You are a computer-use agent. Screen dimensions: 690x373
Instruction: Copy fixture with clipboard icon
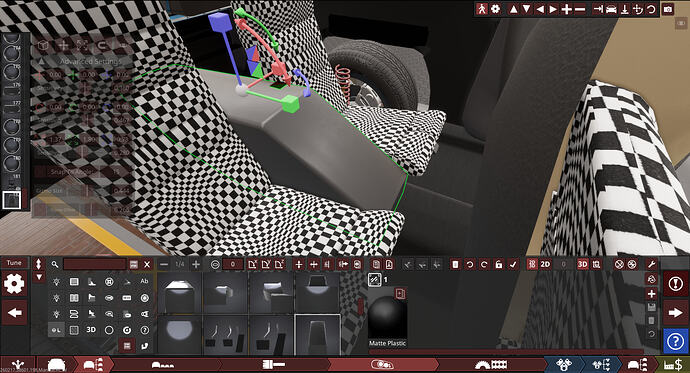pyautogui.click(x=376, y=264)
